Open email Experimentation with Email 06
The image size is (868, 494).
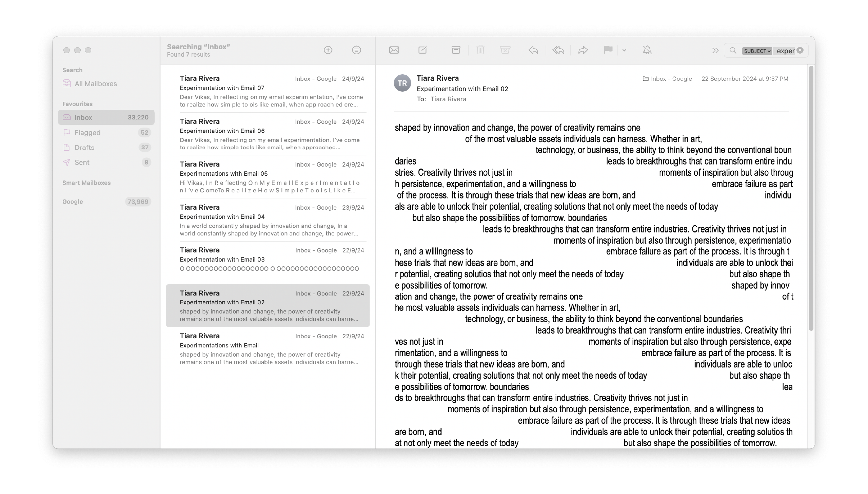pos(268,134)
